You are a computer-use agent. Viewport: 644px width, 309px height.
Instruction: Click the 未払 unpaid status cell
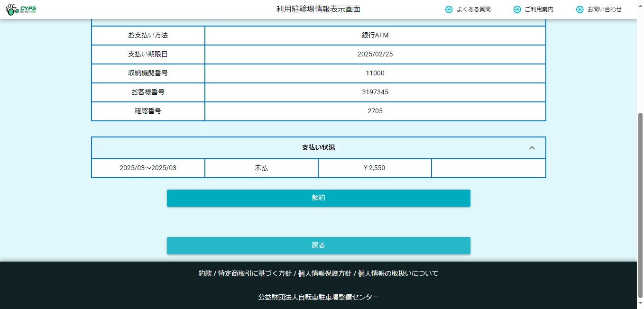261,168
